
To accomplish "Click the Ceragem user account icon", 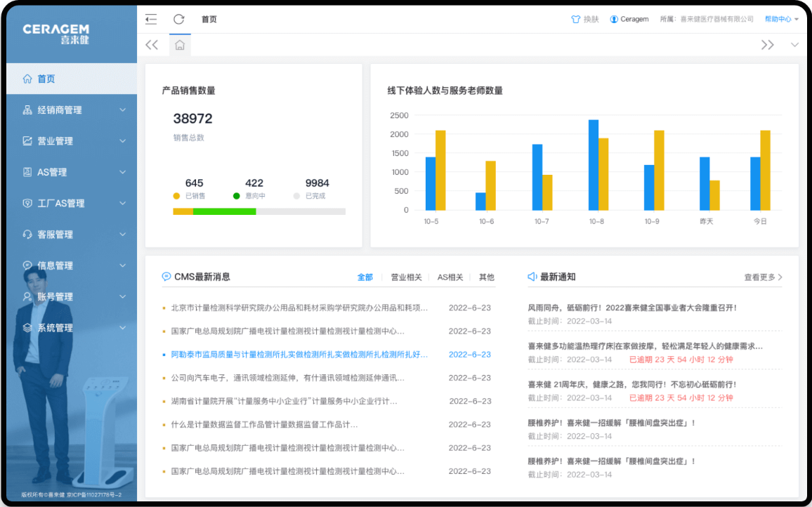I will point(614,20).
